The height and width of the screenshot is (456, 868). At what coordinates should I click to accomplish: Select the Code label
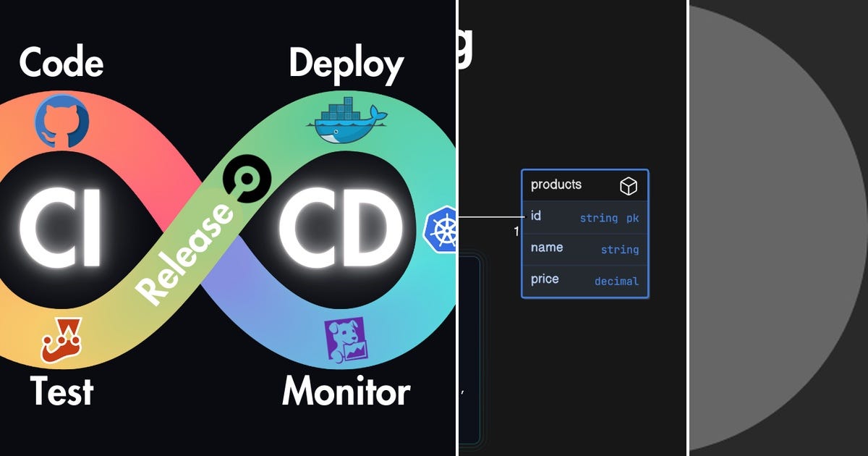click(61, 64)
